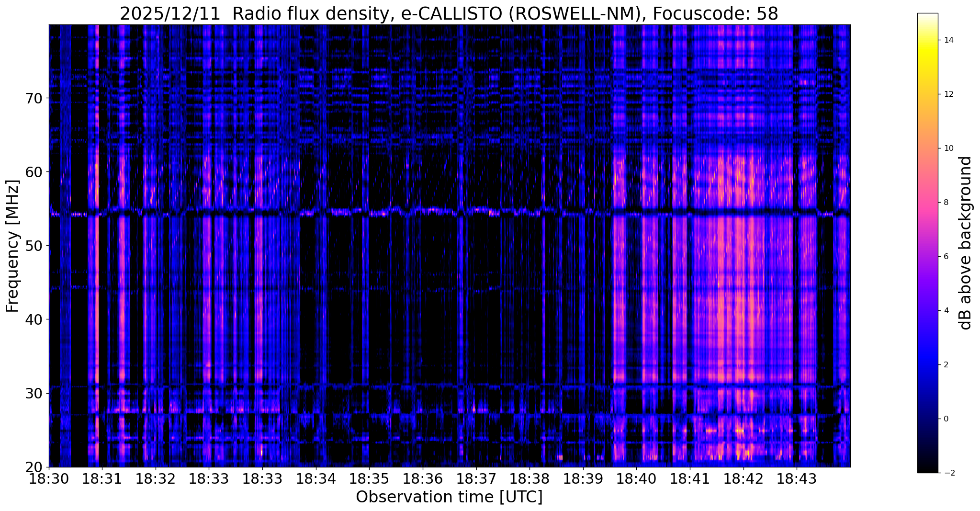Click the 'Observation time [UTC]' axis label
980x511 pixels.
pyautogui.click(x=449, y=497)
